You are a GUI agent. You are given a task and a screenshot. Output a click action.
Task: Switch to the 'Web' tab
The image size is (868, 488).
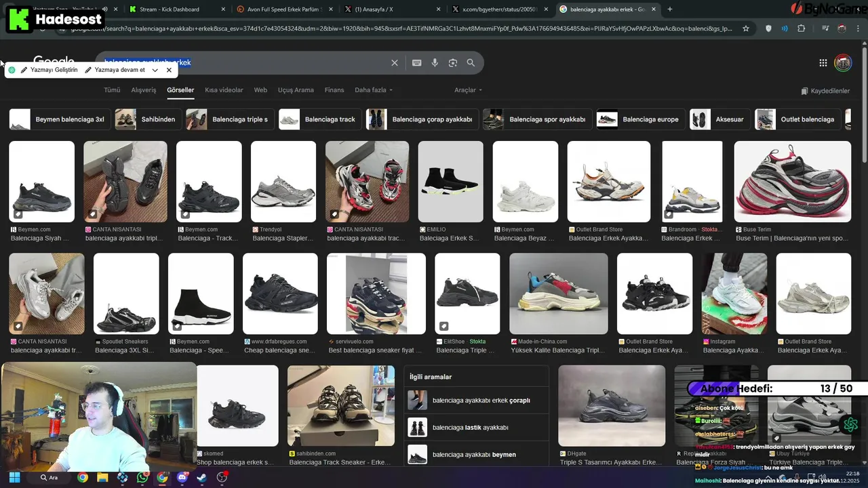click(x=260, y=90)
